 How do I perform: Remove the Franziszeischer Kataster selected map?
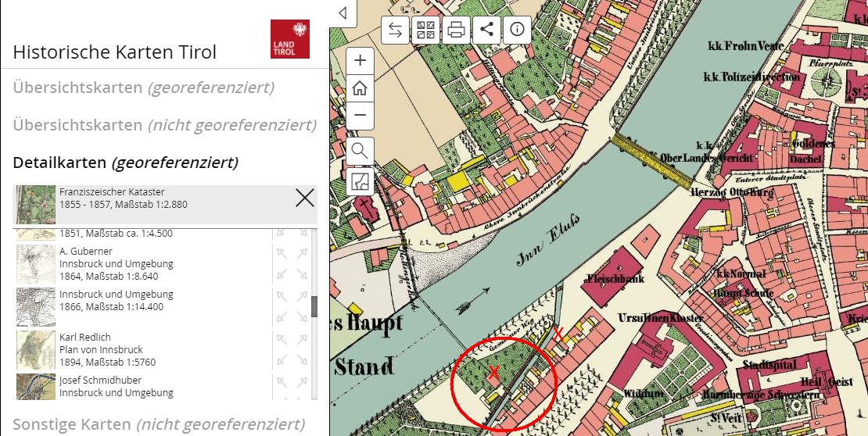click(x=305, y=198)
